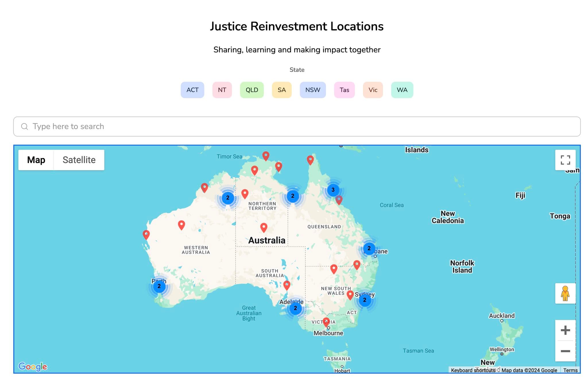Click the Google logo on the map
This screenshot has height=390, width=588.
click(x=33, y=366)
